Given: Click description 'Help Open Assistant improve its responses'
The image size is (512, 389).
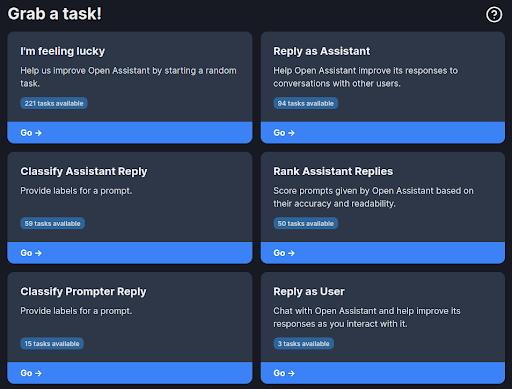Looking at the screenshot, I should point(365,77).
